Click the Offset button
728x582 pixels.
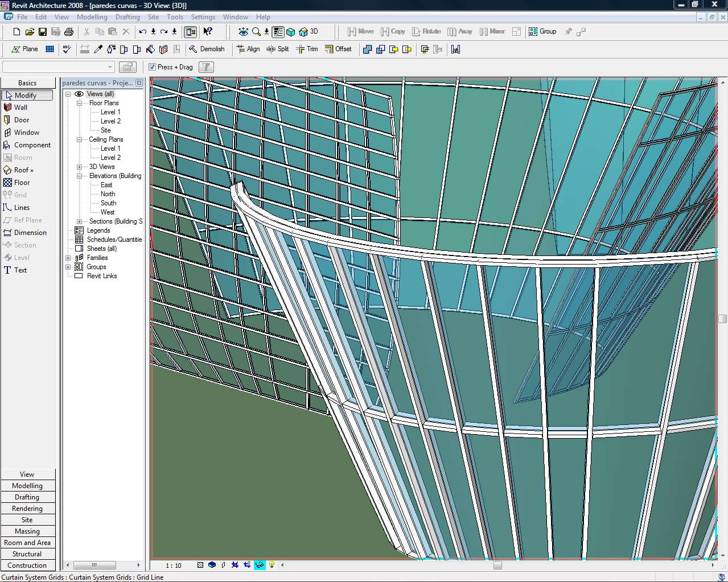338,49
